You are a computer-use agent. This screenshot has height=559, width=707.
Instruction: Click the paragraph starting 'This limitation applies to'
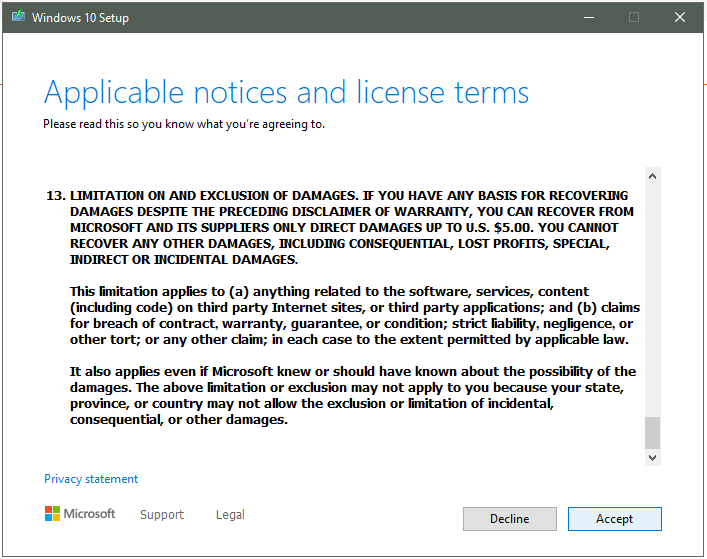355,316
